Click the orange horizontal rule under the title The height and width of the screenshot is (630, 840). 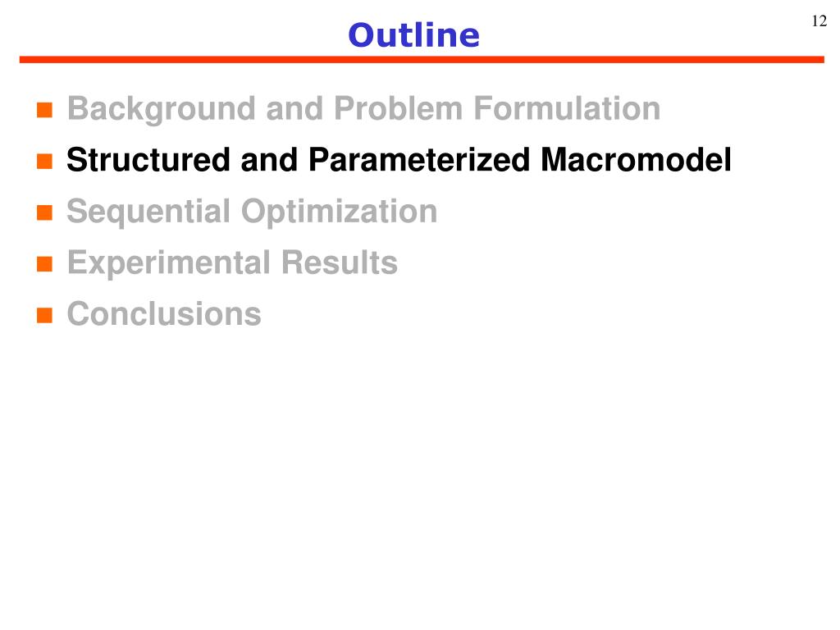point(422,59)
